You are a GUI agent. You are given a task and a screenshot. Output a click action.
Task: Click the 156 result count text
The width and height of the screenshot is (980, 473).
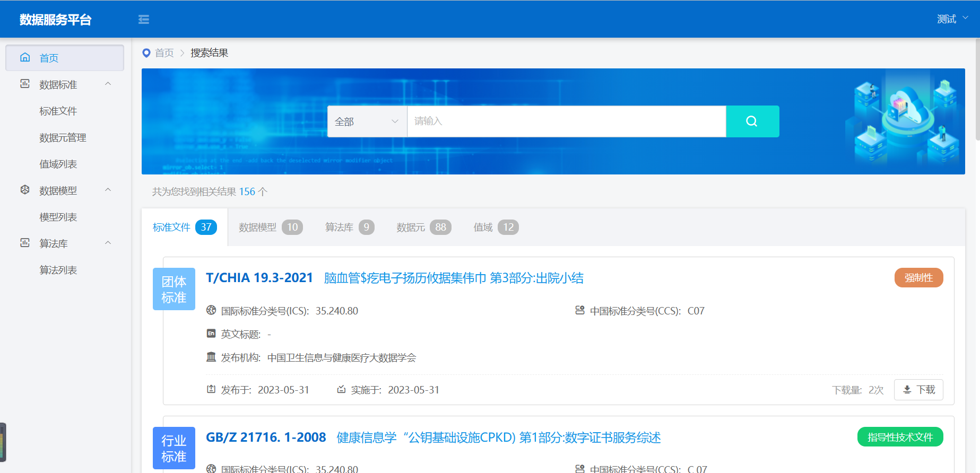(x=247, y=191)
